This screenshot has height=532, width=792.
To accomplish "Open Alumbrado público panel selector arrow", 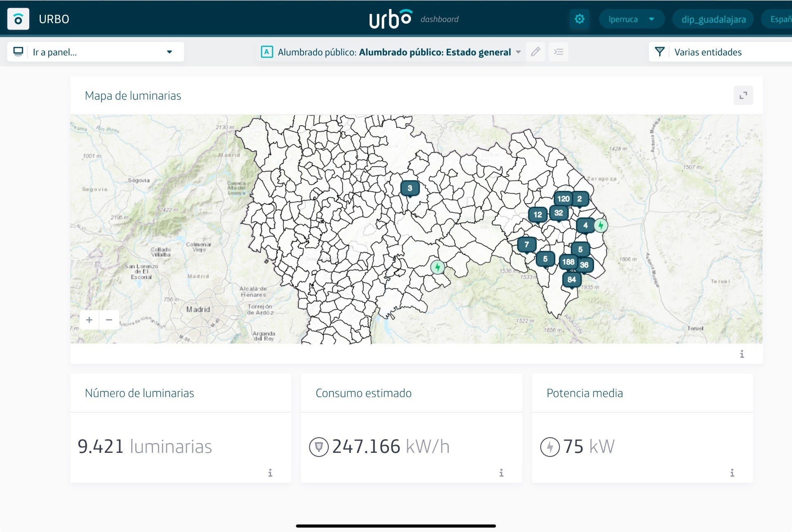I will [519, 52].
